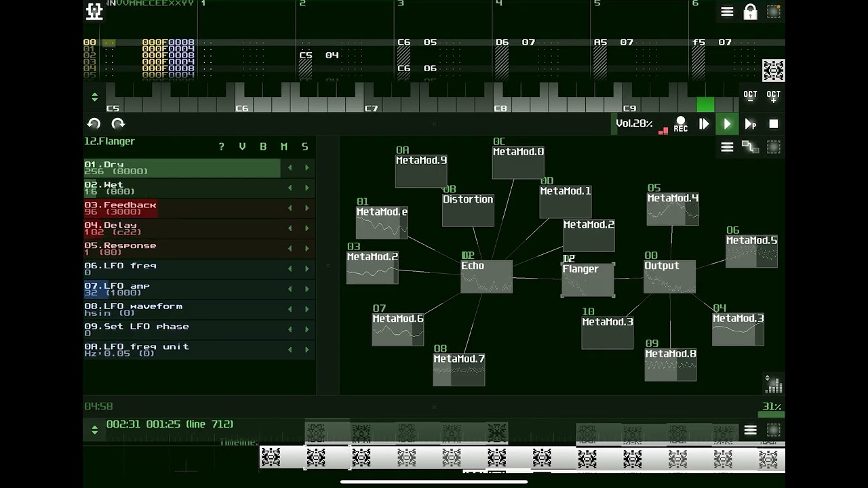Click the timeline selection square icon

coord(774,430)
